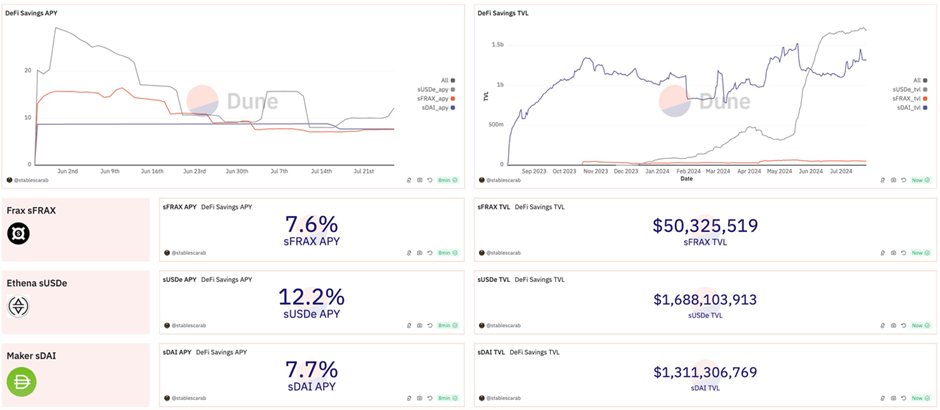Viewport: 940px width, 410px height.
Task: Open the sFRAX APY query title link
Action: [178, 207]
